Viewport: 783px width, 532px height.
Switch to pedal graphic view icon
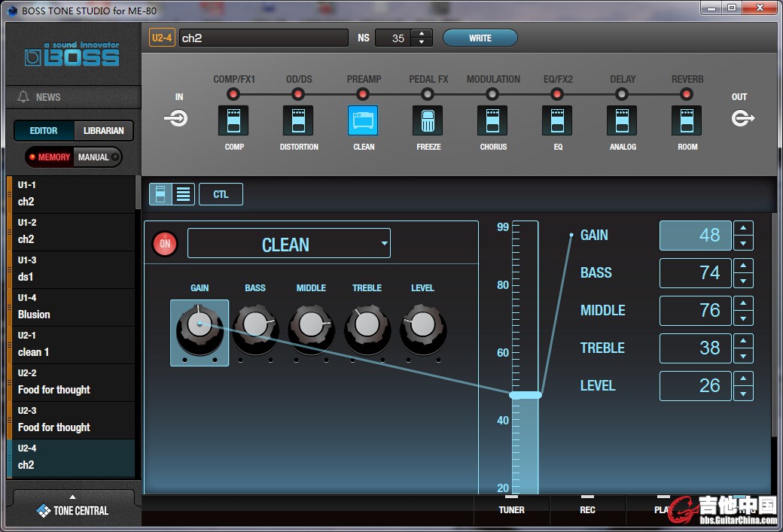point(160,194)
